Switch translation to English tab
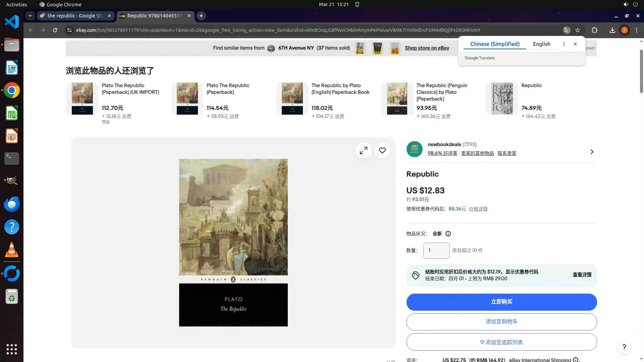Image resolution: width=644 pixels, height=362 pixels. (x=541, y=44)
